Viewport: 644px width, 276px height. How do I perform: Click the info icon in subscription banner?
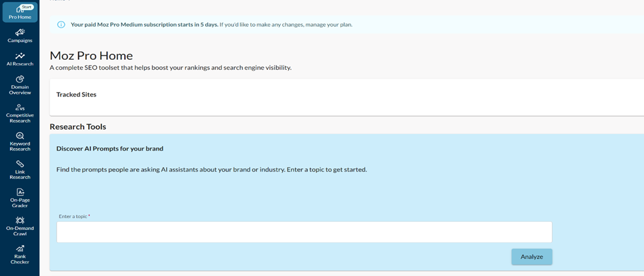click(x=61, y=25)
